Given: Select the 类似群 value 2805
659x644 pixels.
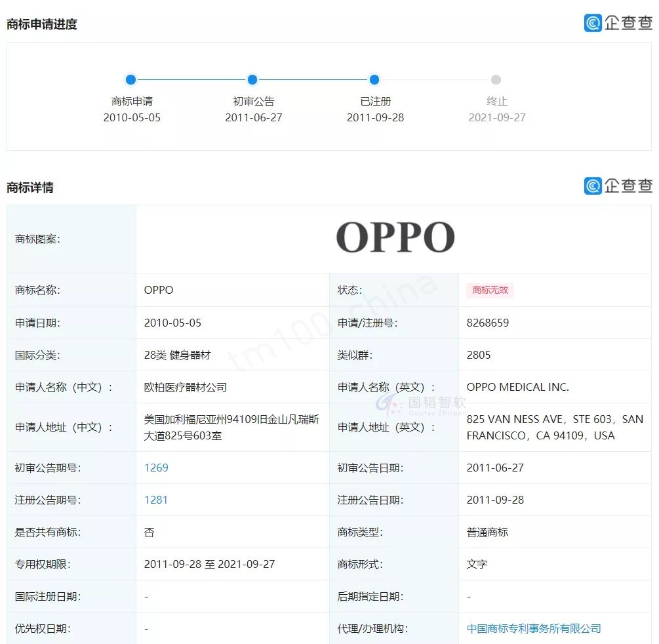Looking at the screenshot, I should (478, 355).
